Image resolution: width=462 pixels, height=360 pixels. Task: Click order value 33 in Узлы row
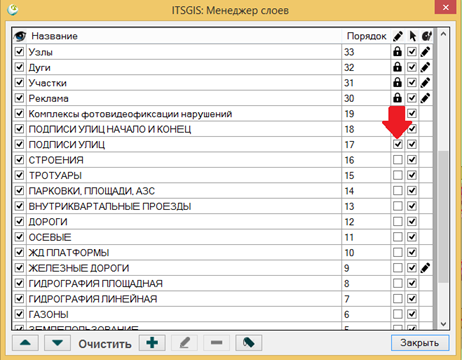(349, 52)
